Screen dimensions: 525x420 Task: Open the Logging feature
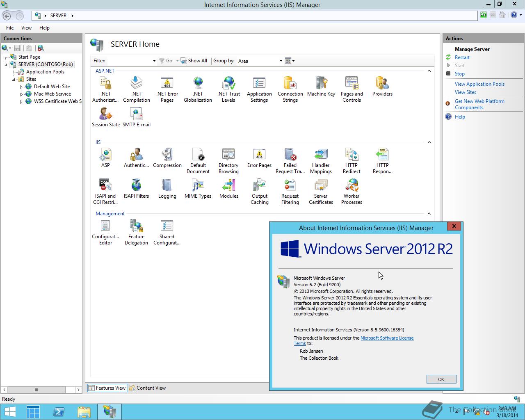pos(167,189)
